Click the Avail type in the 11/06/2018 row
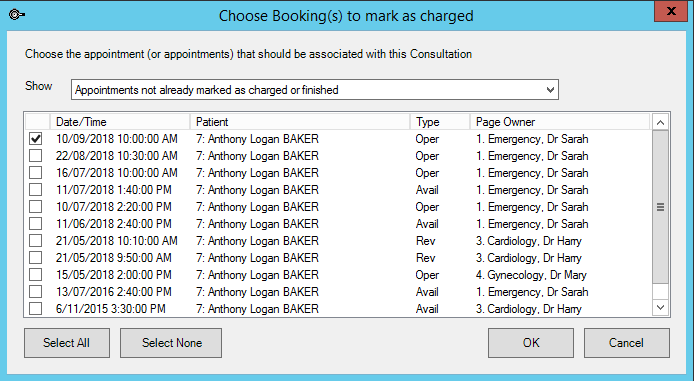 [x=427, y=224]
